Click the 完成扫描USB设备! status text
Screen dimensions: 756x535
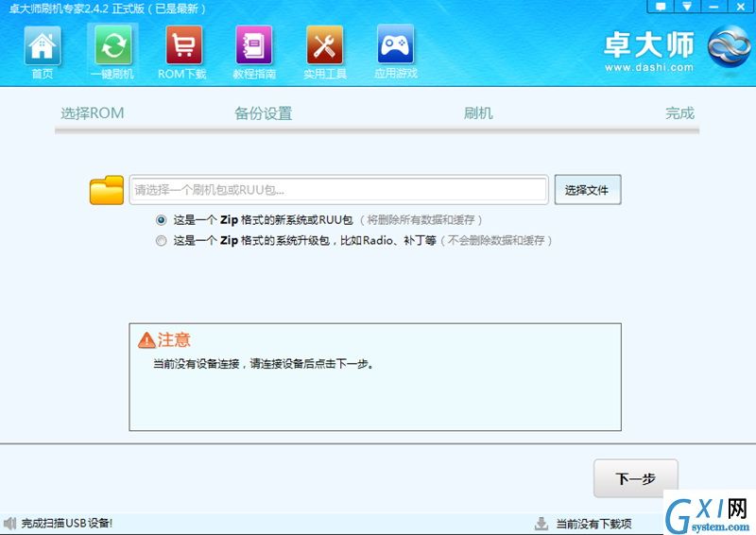click(67, 523)
